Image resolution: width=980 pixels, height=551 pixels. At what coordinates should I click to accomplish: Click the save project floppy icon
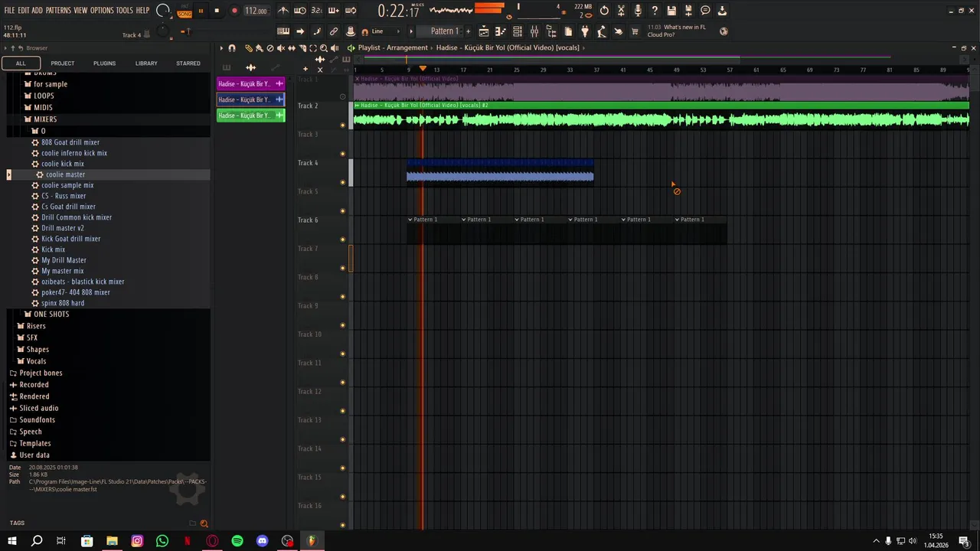tap(671, 11)
